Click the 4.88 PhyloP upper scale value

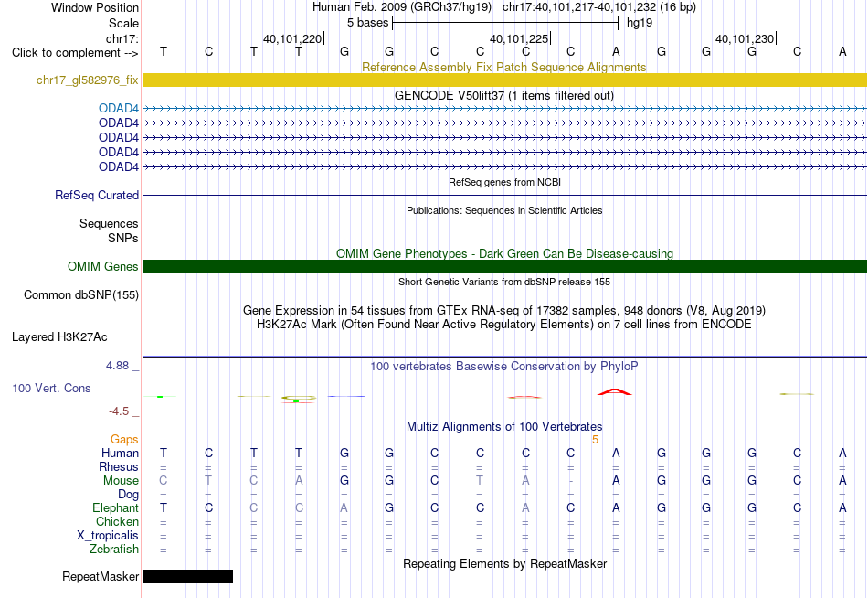coord(117,366)
